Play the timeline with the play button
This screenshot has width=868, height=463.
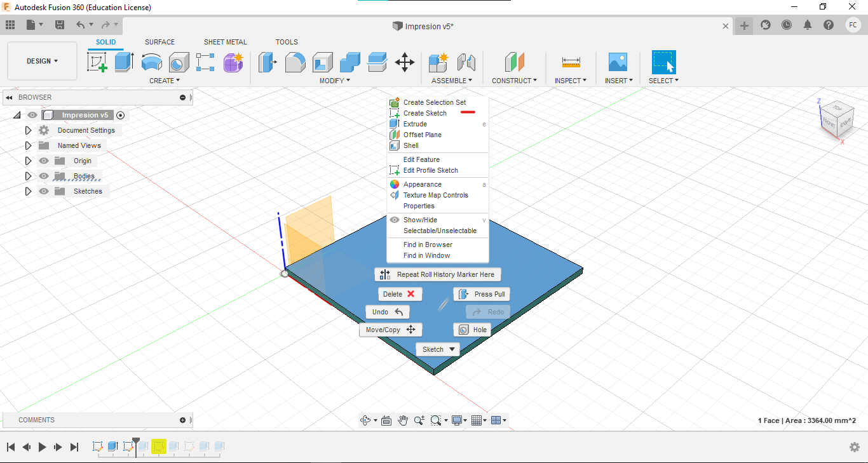42,447
